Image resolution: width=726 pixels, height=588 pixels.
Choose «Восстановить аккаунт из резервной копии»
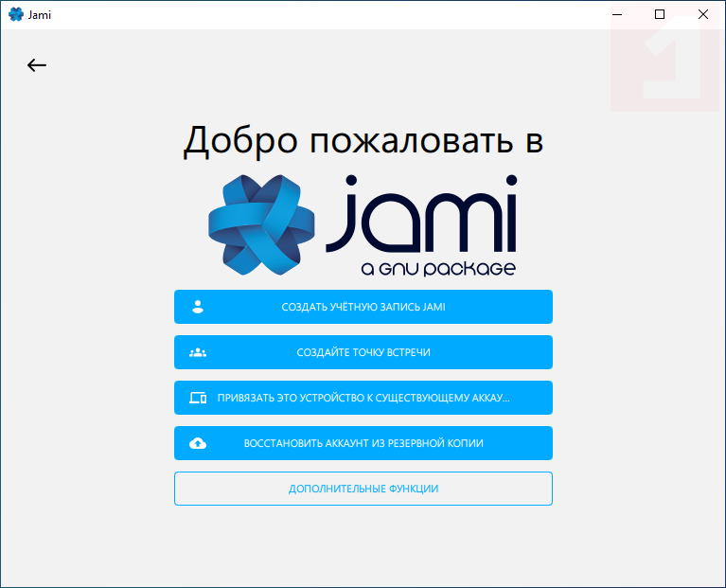[x=363, y=443]
